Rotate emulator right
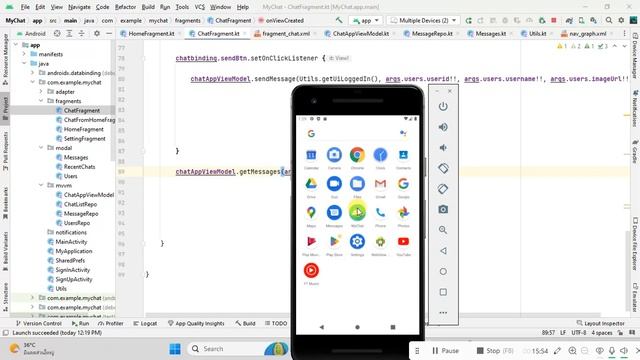The height and width of the screenshot is (360, 640). click(443, 189)
